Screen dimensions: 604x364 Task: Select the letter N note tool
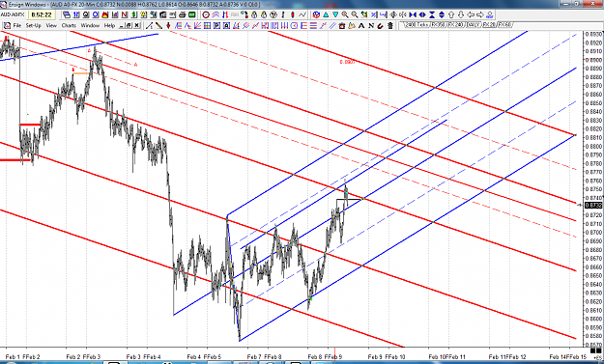[x=371, y=25]
